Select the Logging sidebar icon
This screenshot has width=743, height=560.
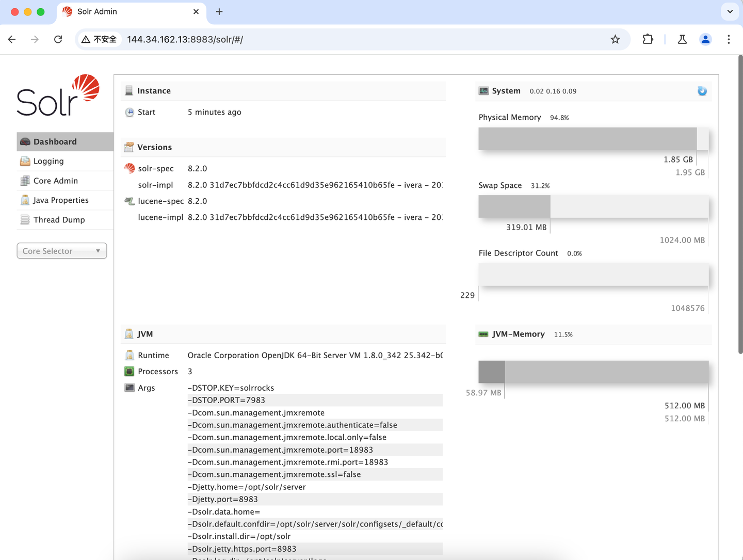coord(25,161)
